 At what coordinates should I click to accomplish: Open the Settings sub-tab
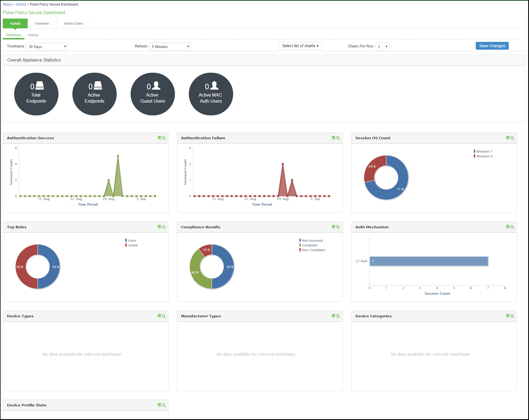[x=33, y=35]
